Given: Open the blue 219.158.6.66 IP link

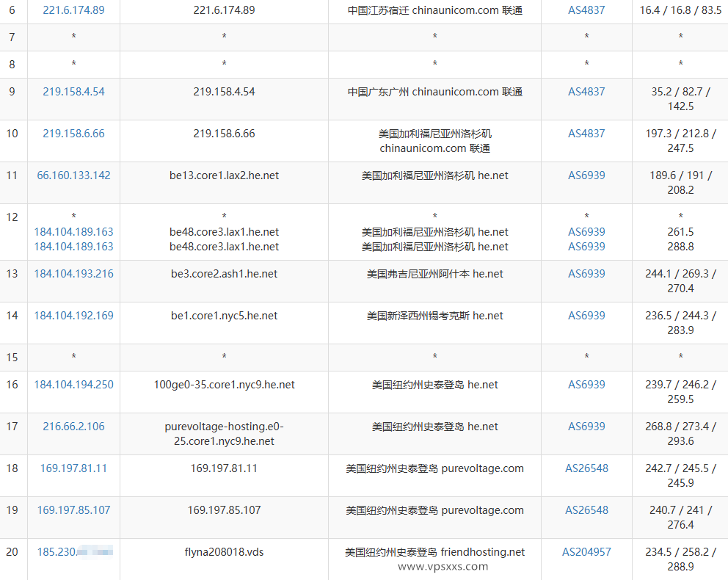Looking at the screenshot, I should click(x=73, y=134).
